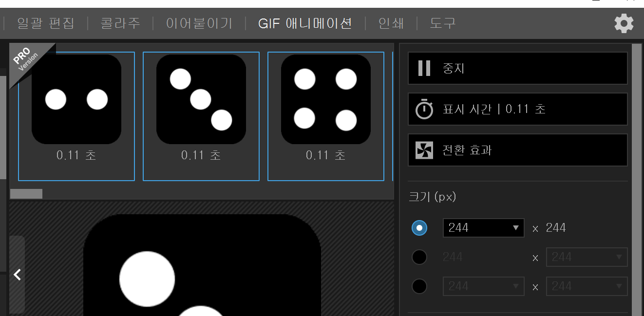Open the 일괄 편집 tab

click(x=45, y=23)
